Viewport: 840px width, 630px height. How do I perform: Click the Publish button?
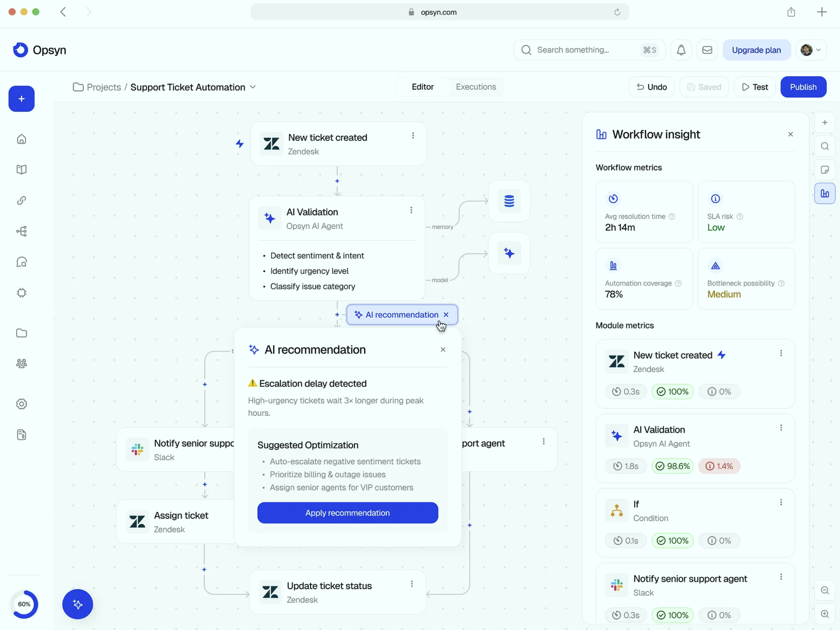[x=803, y=87]
